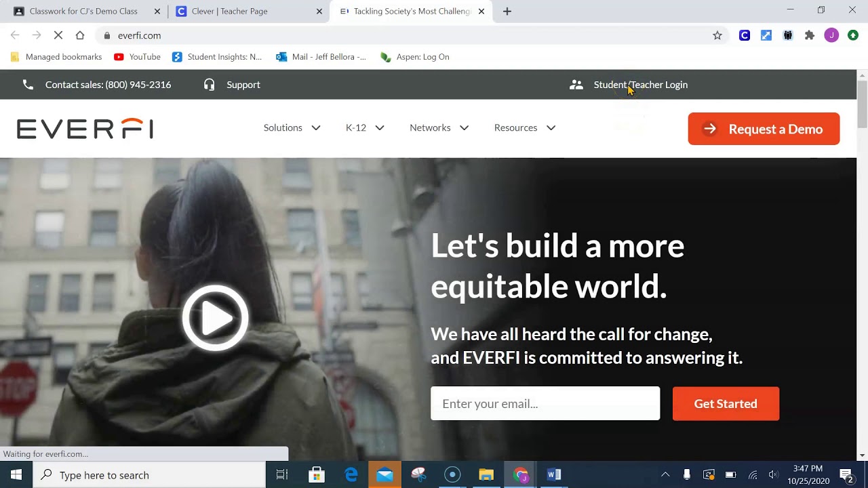Open the volume control in tray
This screenshot has height=488, width=868.
774,474
